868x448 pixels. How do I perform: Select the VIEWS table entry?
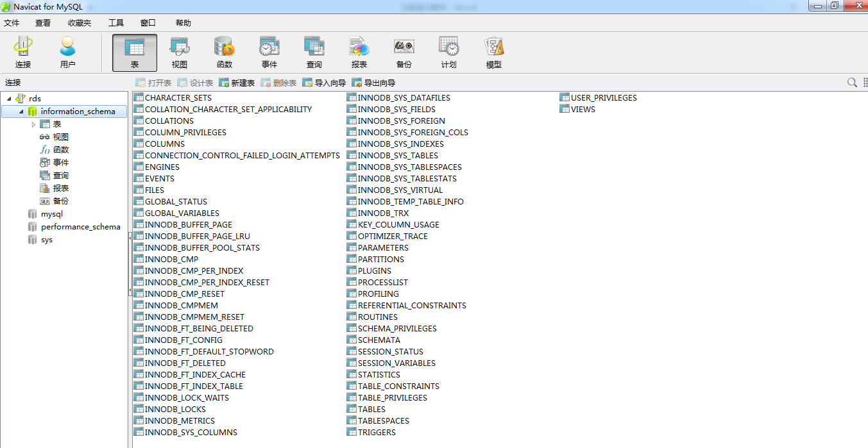578,110
